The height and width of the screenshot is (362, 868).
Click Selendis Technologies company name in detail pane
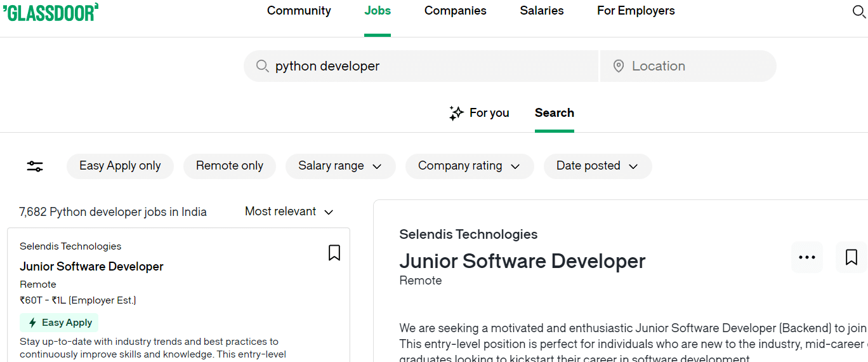[x=468, y=234]
